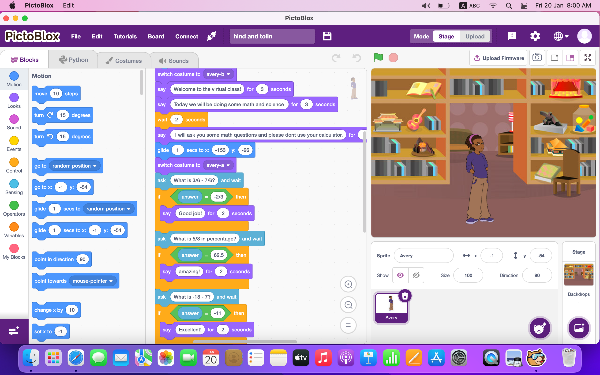
Task: Click the zoom in icon in the script area
Action: tap(348, 284)
